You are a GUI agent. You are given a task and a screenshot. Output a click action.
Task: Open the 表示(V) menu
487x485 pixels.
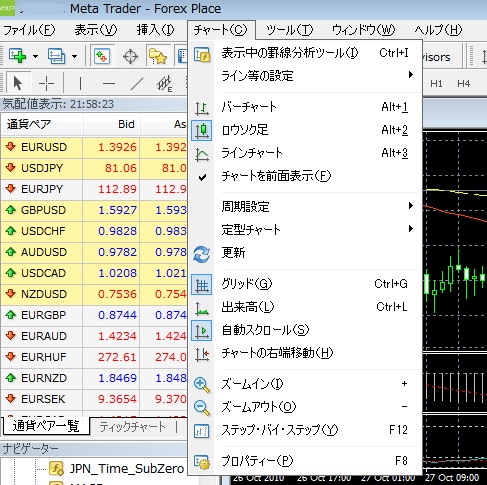tap(95, 30)
